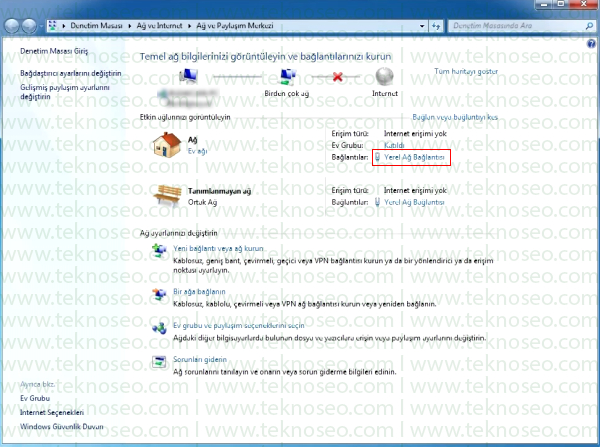Open Bir ağa bağlanın link
This screenshot has height=447, width=600.
[x=199, y=292]
